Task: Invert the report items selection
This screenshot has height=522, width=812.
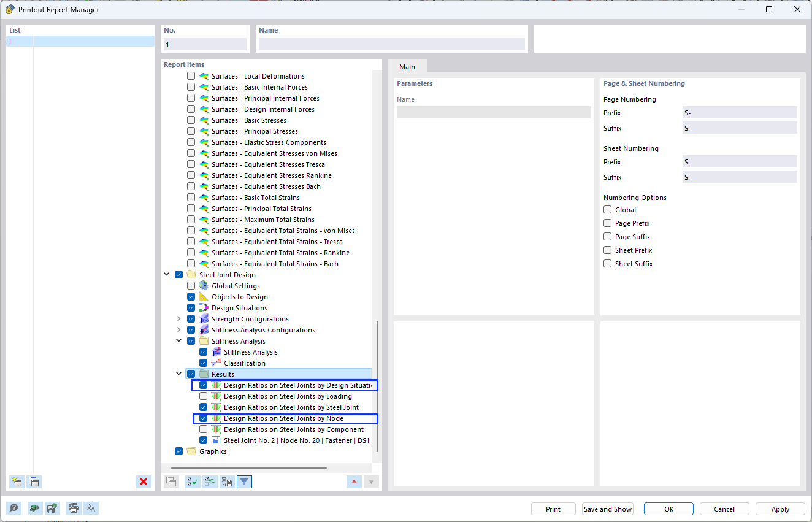Action: tap(210, 482)
